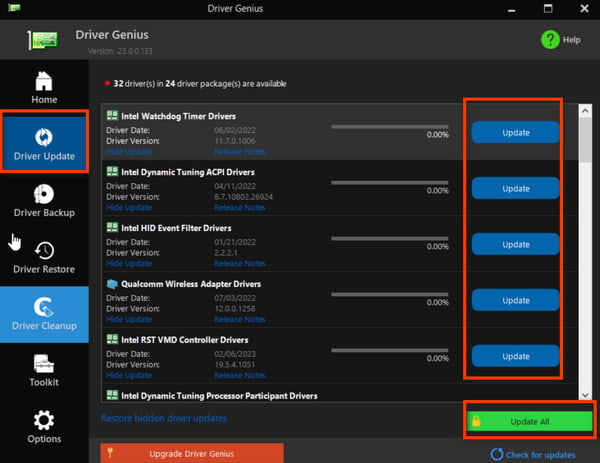Update Intel RST VMD Controller Drivers
This screenshot has height=463, width=600.
click(515, 356)
